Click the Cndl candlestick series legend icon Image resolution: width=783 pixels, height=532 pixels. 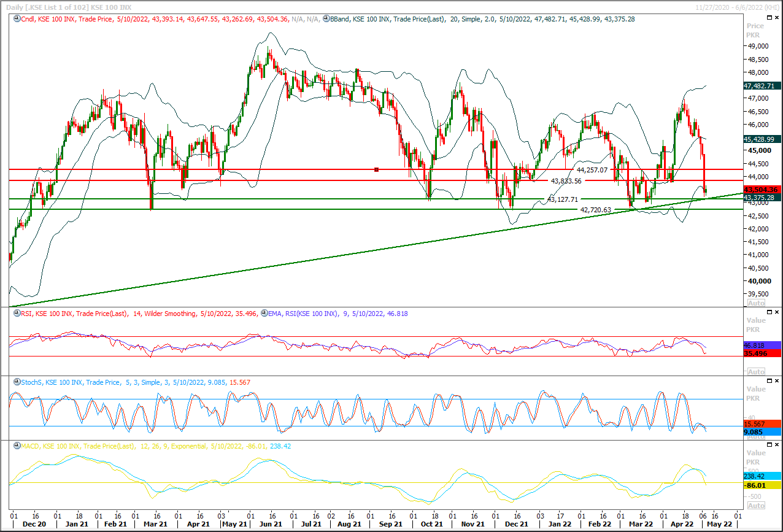pos(17,20)
